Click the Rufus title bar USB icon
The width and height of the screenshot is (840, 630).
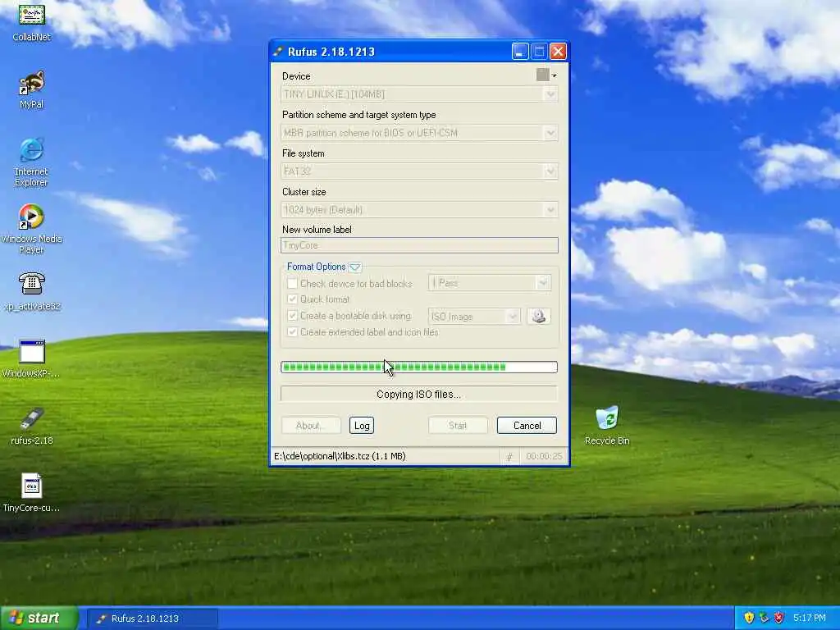point(277,52)
